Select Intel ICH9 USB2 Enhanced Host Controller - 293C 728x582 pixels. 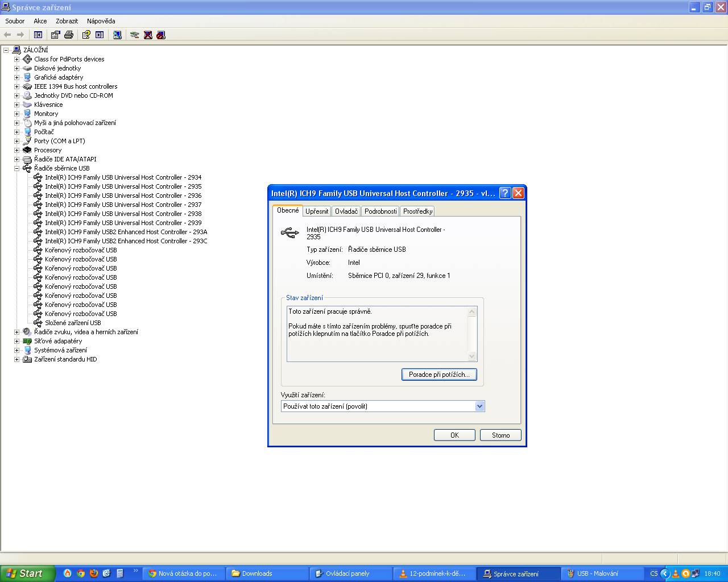click(126, 241)
